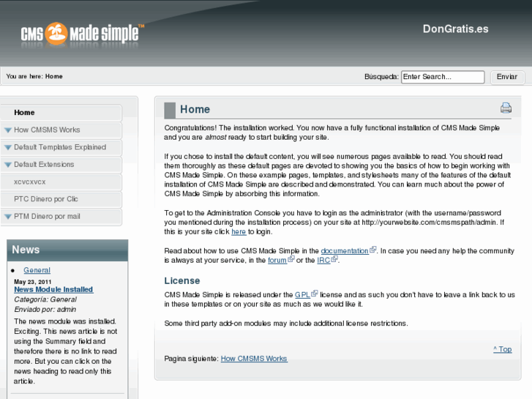
Task: Open the GPL license link
Action: pos(302,295)
